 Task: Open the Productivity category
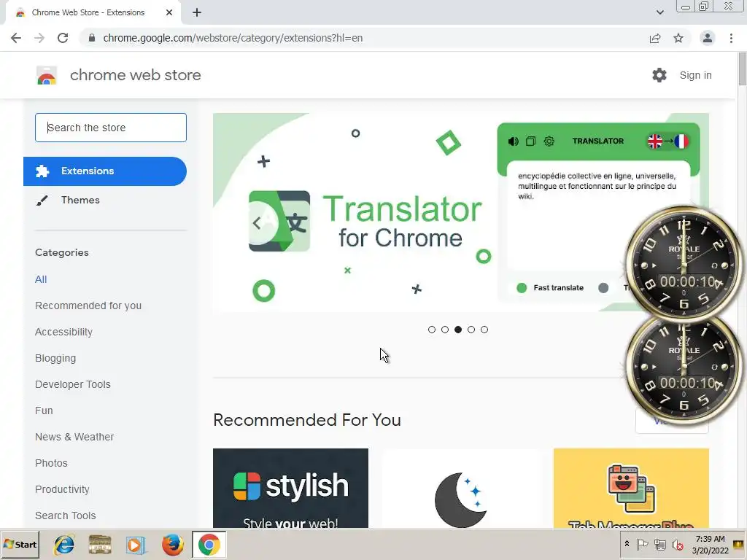[63, 489]
